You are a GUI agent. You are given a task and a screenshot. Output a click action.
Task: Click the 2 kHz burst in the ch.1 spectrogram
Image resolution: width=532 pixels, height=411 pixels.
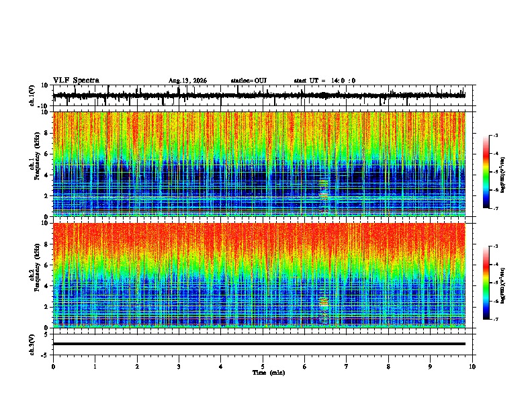324,195
